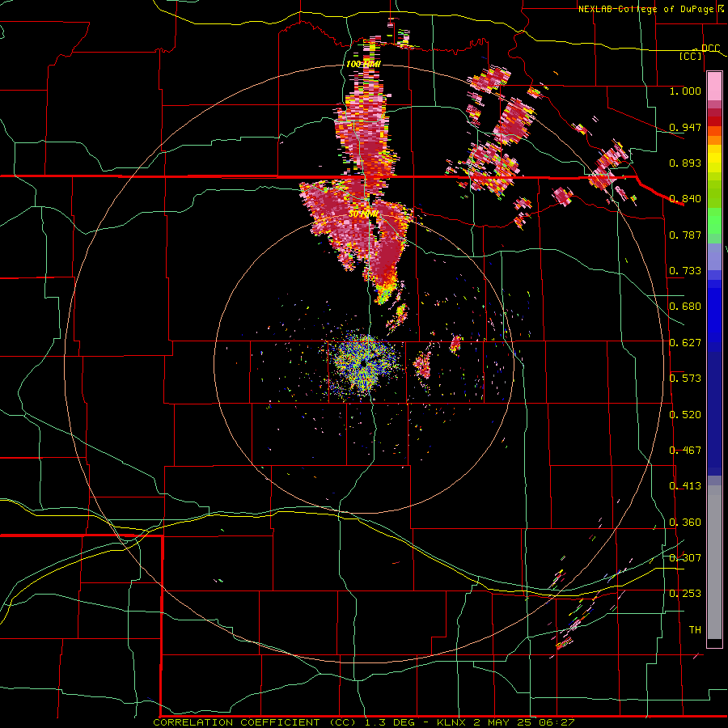Image resolution: width=728 pixels, height=728 pixels.
Task: Click the 0.947 scale value
Action: 685,127
